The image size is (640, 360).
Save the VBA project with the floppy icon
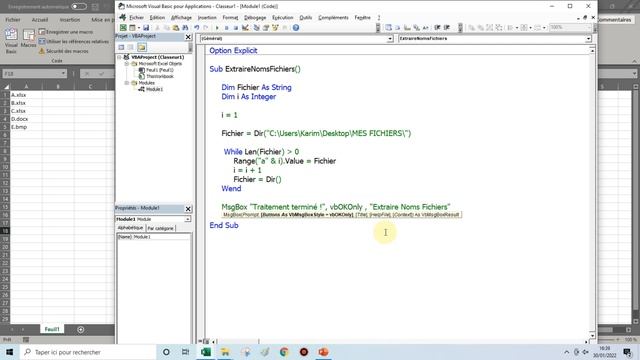tap(146, 28)
